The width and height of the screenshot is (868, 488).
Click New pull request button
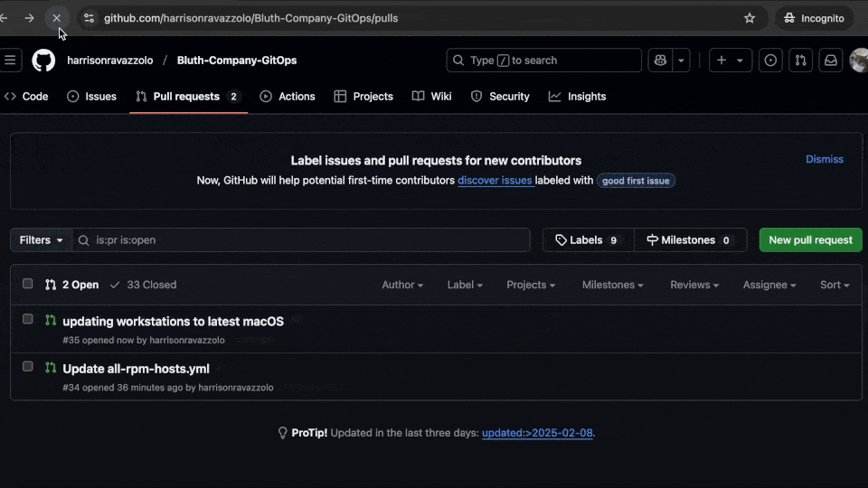[x=810, y=240]
